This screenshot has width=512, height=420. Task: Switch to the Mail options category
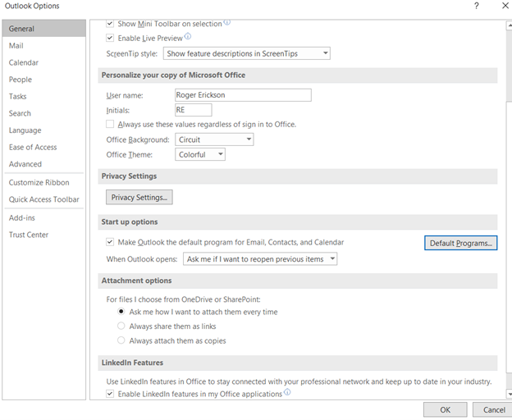coord(16,46)
